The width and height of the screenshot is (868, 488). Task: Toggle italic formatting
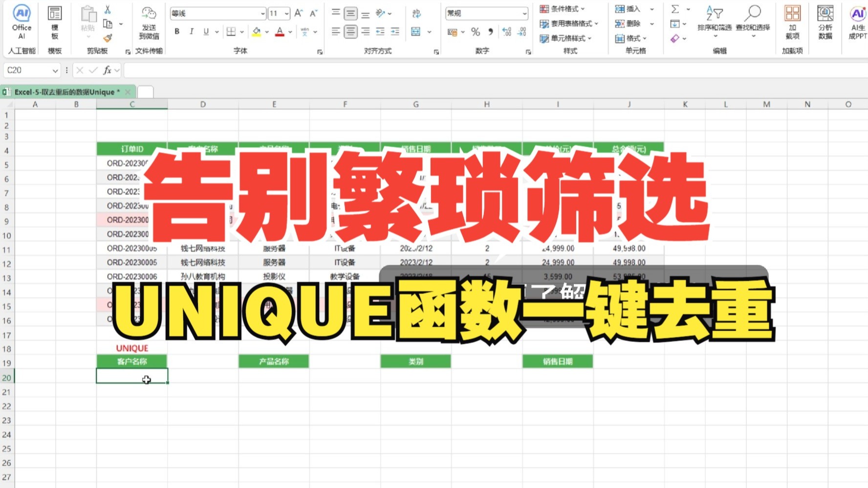191,32
